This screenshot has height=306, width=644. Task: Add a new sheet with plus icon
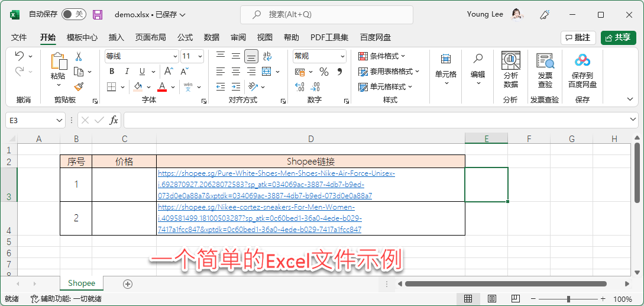click(x=128, y=284)
